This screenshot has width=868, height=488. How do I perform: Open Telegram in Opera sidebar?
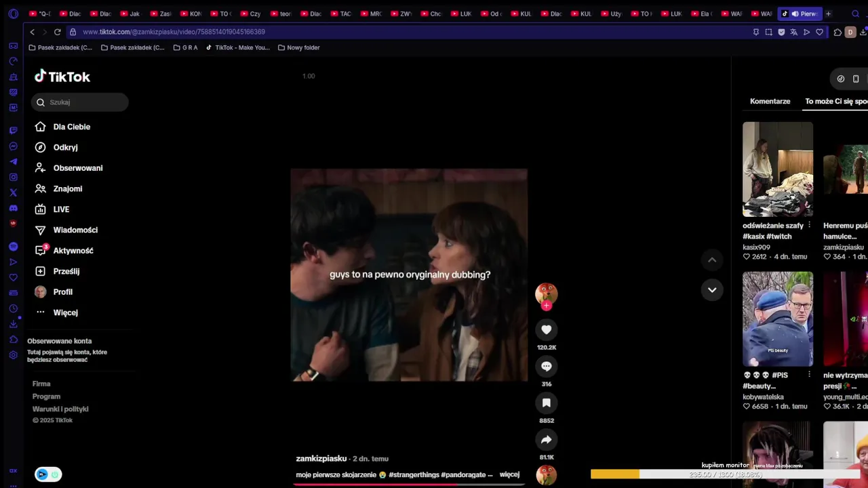click(x=13, y=161)
